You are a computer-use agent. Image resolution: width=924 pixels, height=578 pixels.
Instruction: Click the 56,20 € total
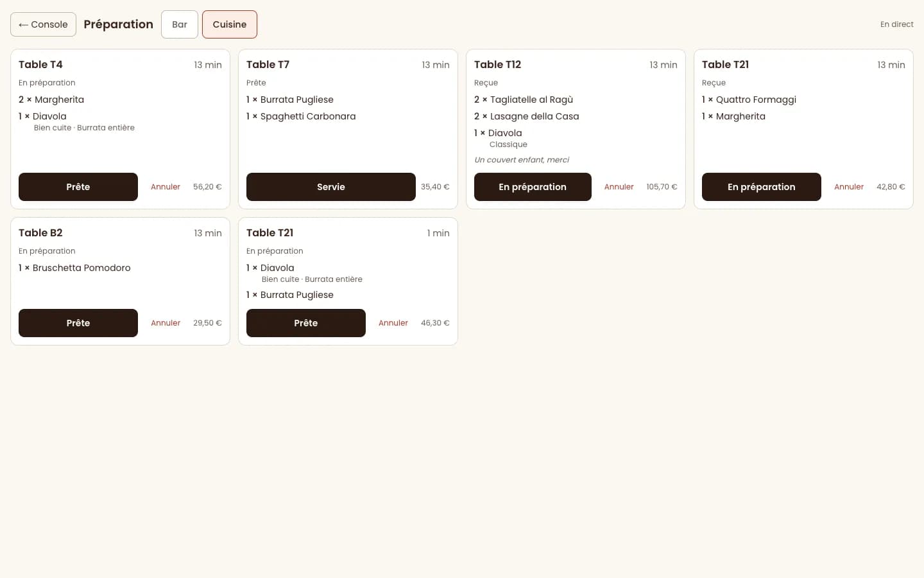point(207,187)
